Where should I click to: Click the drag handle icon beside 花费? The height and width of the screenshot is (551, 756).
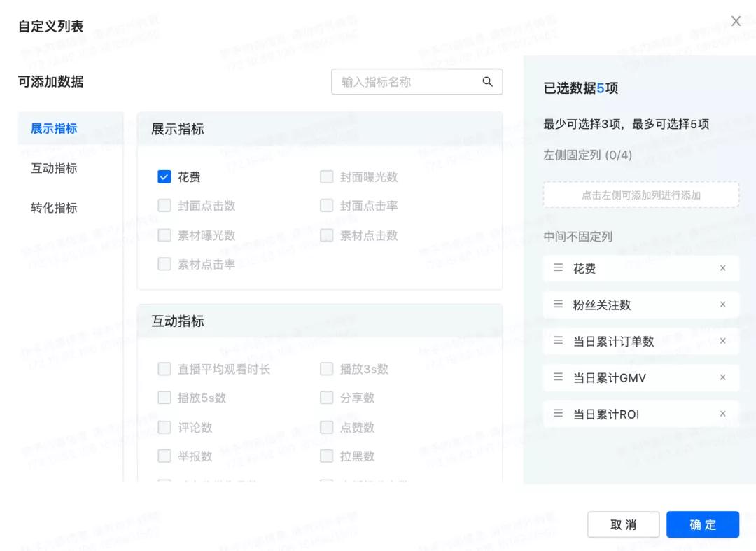coord(558,268)
